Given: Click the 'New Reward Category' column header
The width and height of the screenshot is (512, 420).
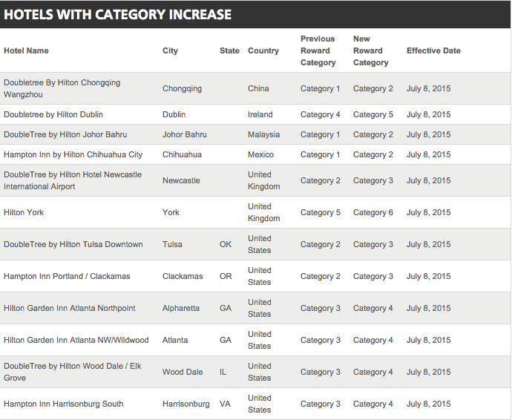Looking at the screenshot, I should (370, 50).
